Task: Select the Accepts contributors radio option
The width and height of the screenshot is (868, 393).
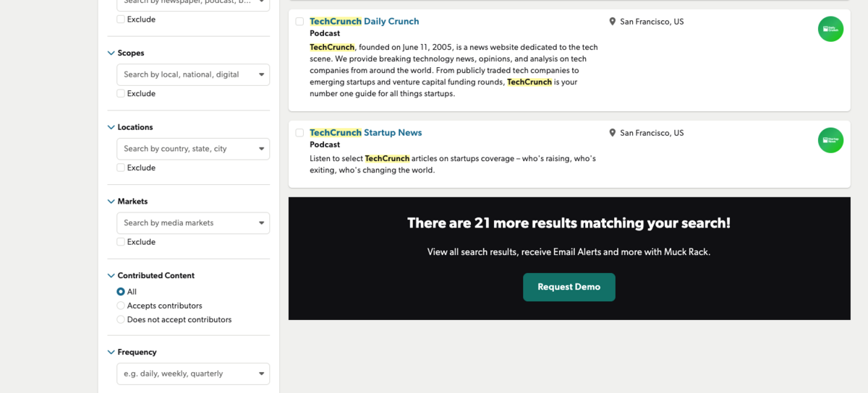Action: click(121, 306)
